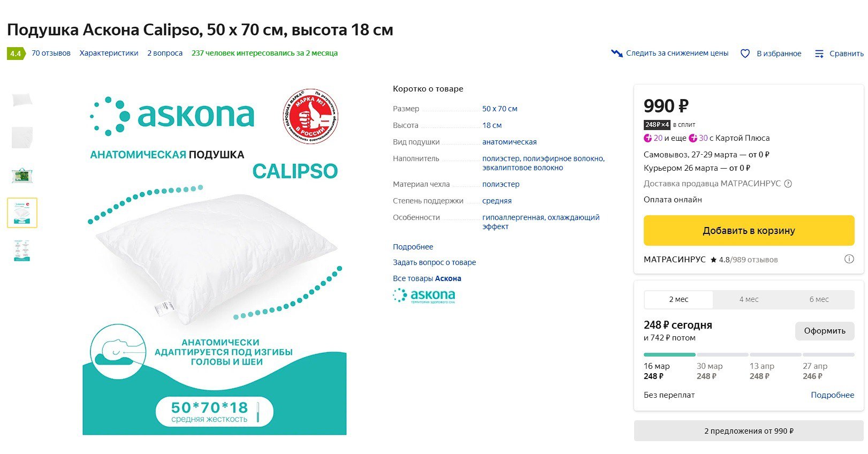Open split payment details Подробнее link
The height and width of the screenshot is (454, 868).
click(x=832, y=395)
